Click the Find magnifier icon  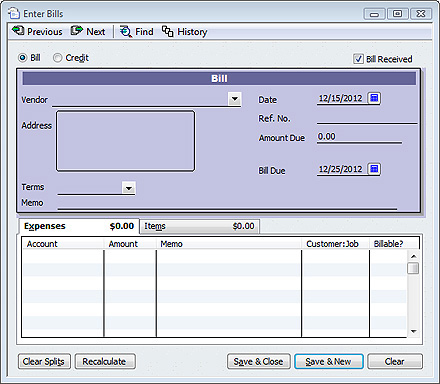(126, 31)
